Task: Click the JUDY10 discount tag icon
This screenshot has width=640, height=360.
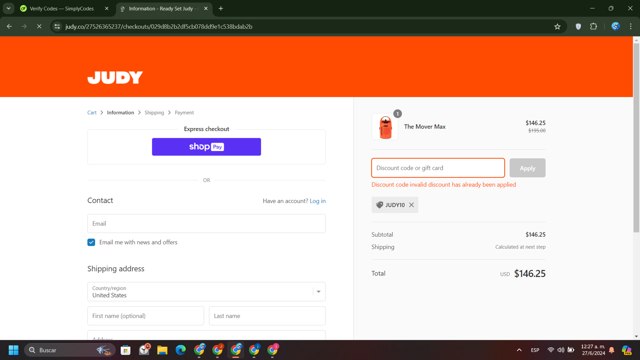Action: click(380, 205)
